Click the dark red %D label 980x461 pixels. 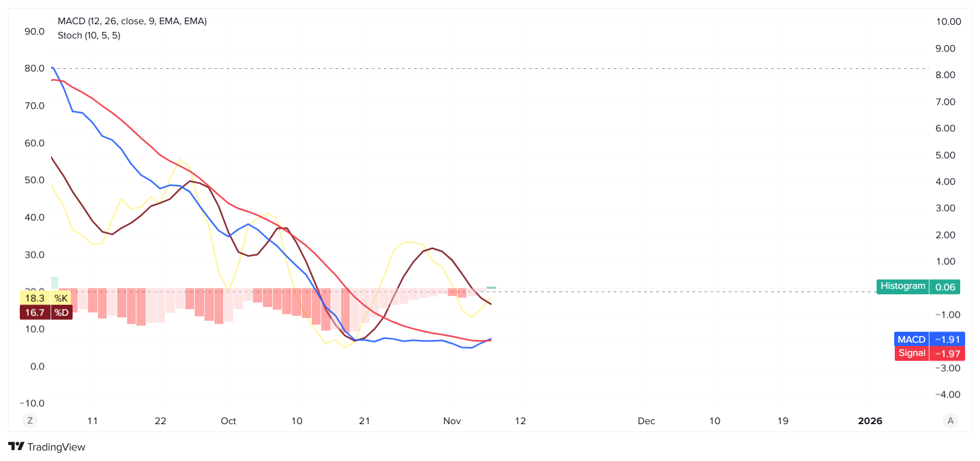click(x=62, y=312)
